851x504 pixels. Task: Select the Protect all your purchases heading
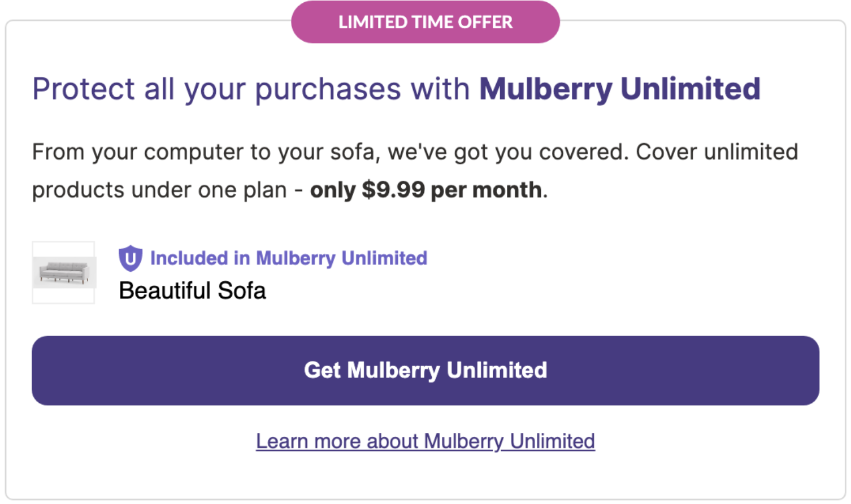(x=396, y=89)
